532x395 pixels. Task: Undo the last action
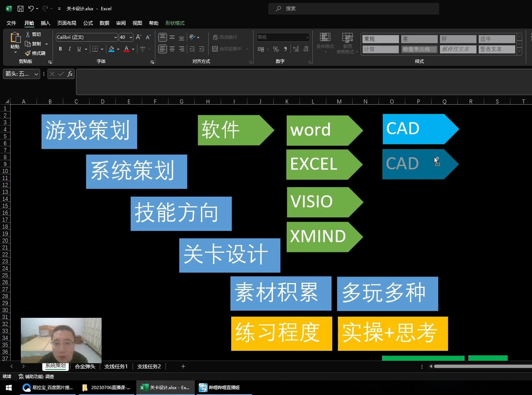31,8
